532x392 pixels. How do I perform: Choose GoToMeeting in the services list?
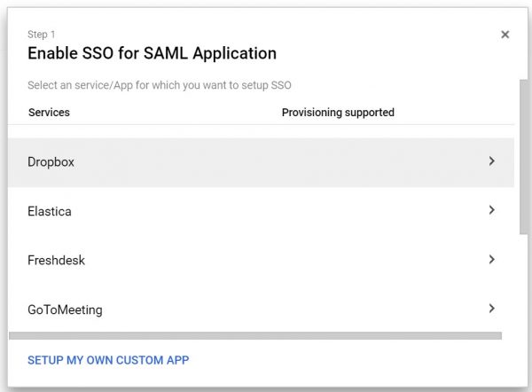(261, 310)
